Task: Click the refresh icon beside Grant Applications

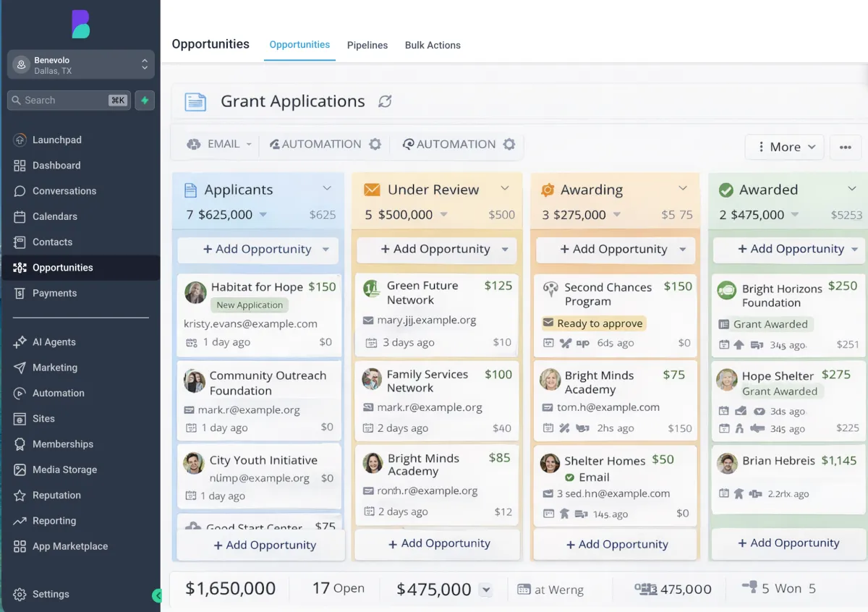Action: (385, 101)
